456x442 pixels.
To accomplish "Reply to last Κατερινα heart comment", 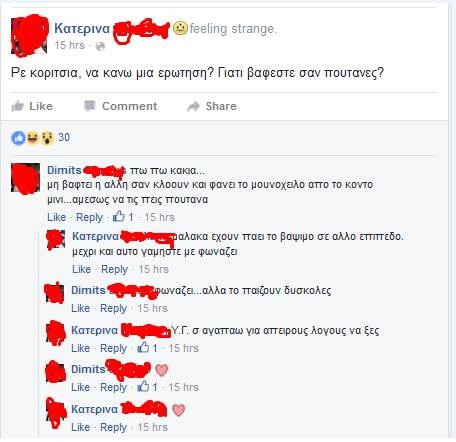I will click(x=113, y=427).
